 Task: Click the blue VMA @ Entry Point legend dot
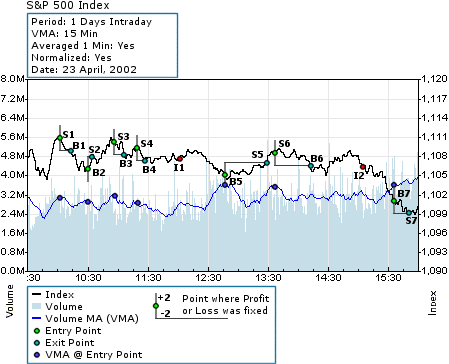tap(37, 355)
